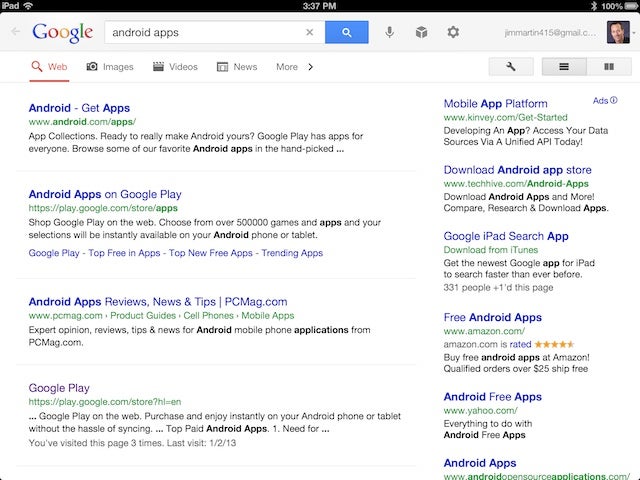Click 'You've visited this page 3 times' note
This screenshot has width=640, height=480.
(x=132, y=443)
